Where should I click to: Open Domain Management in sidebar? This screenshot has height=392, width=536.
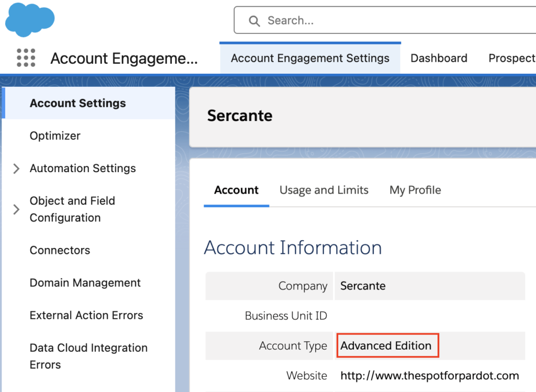(x=85, y=283)
